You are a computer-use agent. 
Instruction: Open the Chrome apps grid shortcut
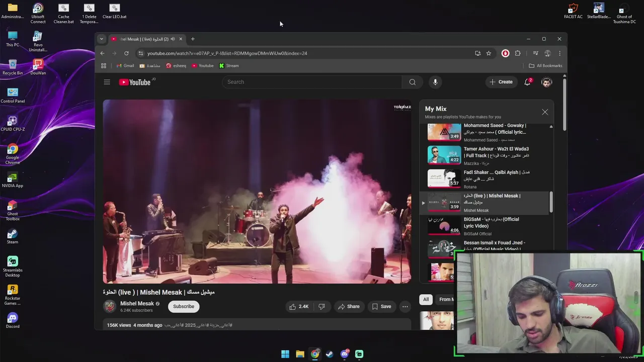104,65
